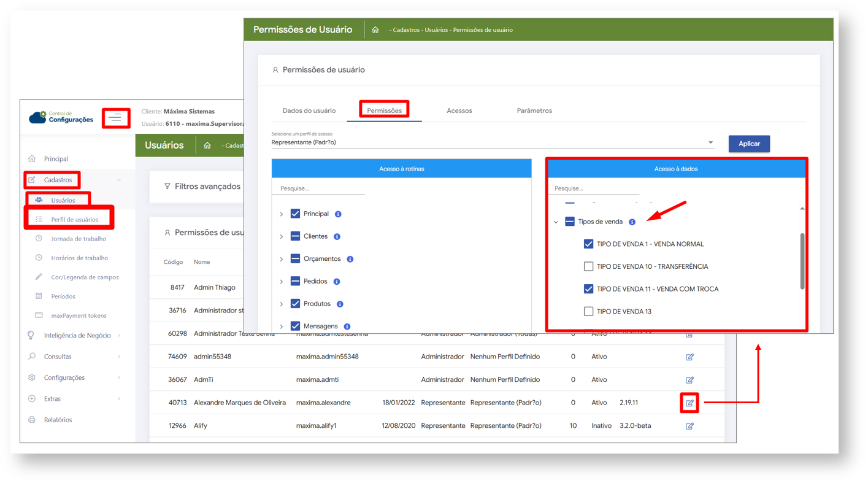Click the Pesquise field under Acesso à rotinas
The width and height of the screenshot is (868, 483).
pos(319,188)
